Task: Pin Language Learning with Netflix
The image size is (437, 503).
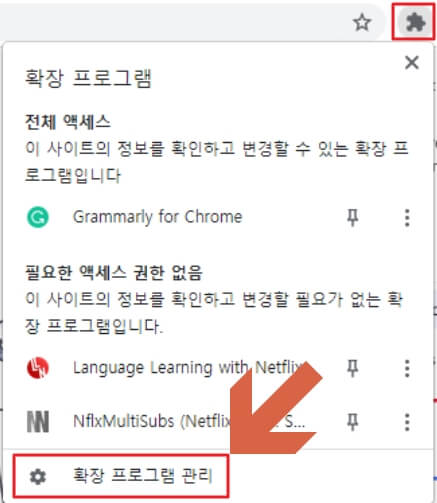Action: tap(352, 368)
